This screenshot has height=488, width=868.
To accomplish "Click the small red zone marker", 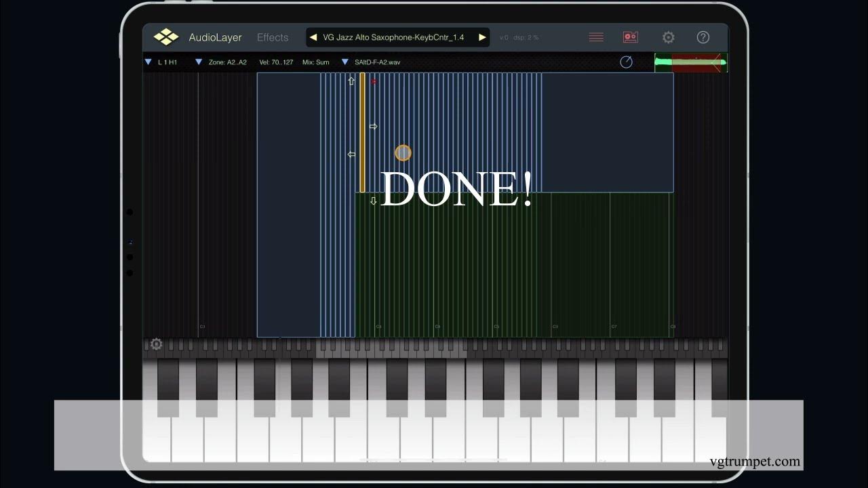I will 374,81.
